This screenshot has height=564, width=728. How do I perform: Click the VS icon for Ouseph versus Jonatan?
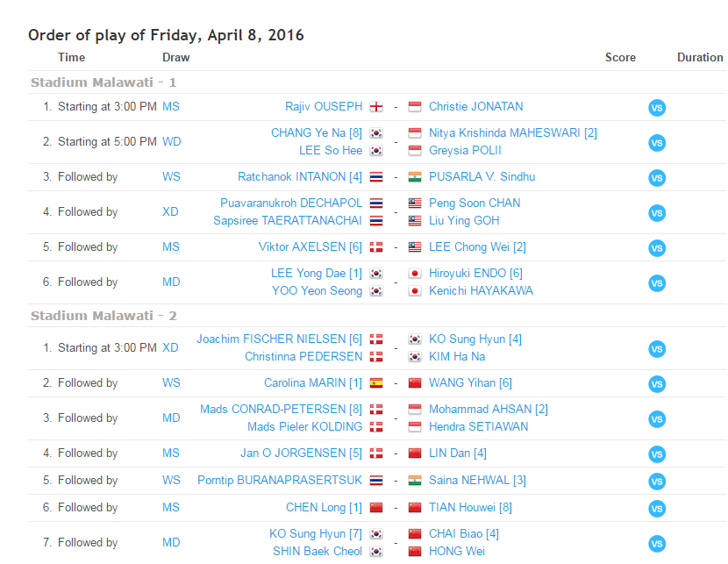click(x=657, y=108)
